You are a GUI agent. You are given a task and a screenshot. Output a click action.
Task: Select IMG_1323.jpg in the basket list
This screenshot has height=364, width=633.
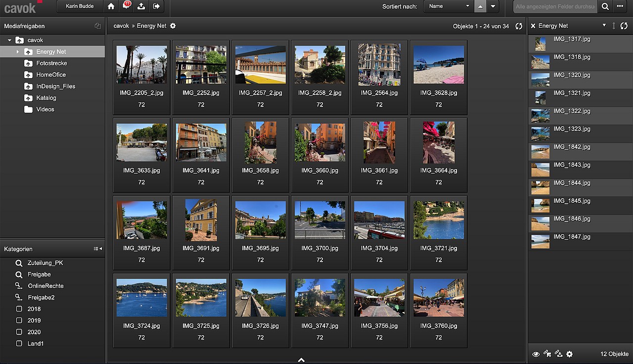click(581, 134)
